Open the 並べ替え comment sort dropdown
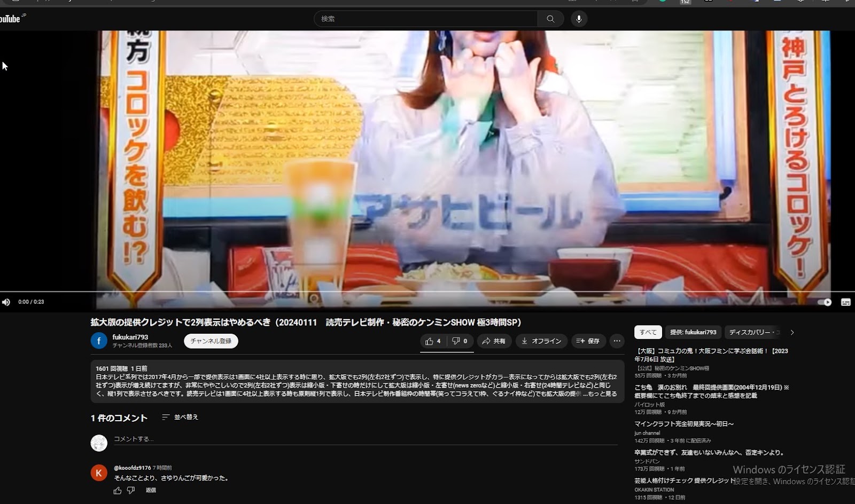Screen dimensions: 855x504 (180, 417)
